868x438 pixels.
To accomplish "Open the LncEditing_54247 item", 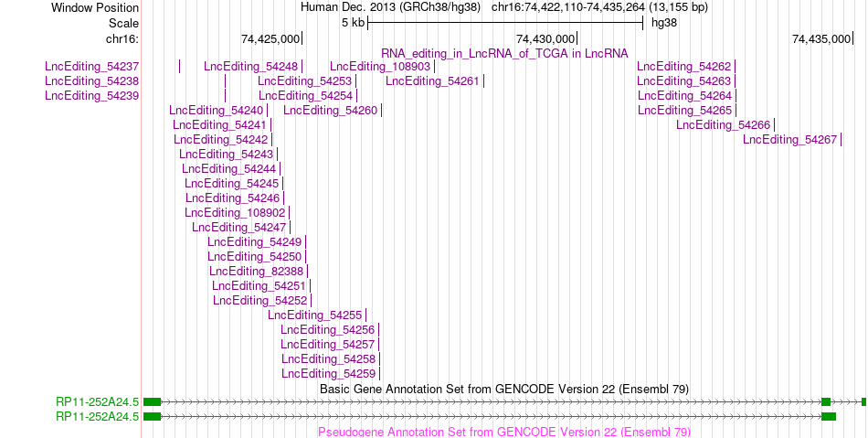I will 239,227.
